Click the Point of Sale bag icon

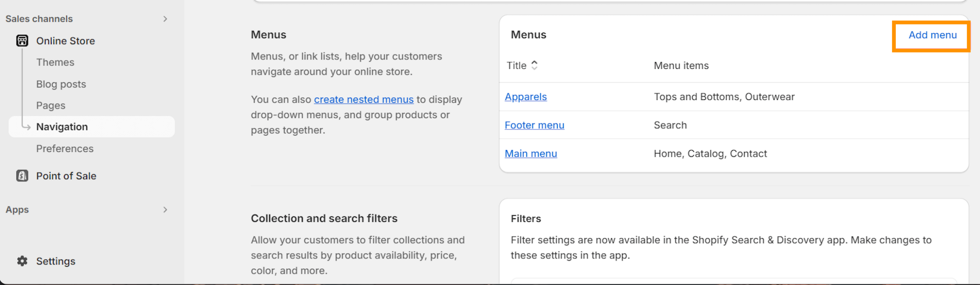22,176
